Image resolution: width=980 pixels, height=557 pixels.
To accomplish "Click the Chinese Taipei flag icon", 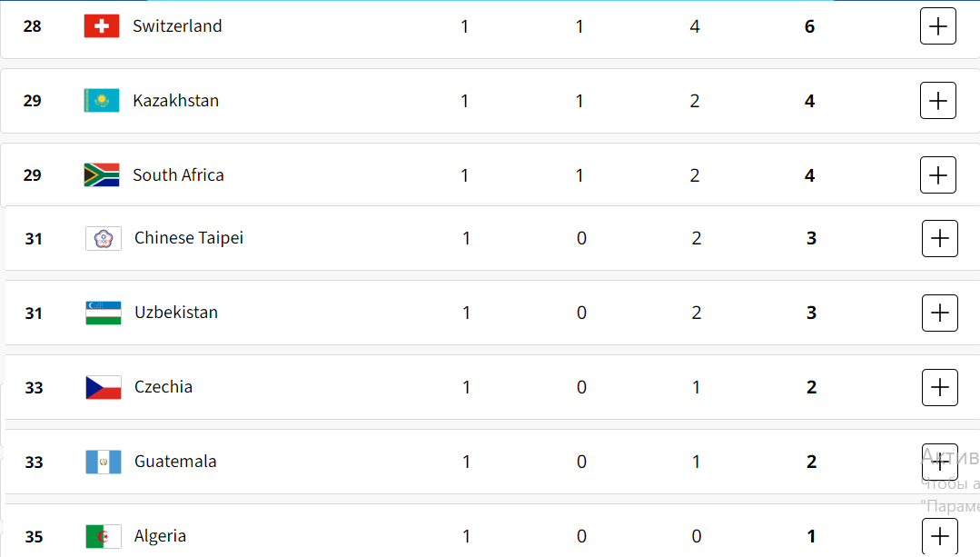I will coord(104,238).
